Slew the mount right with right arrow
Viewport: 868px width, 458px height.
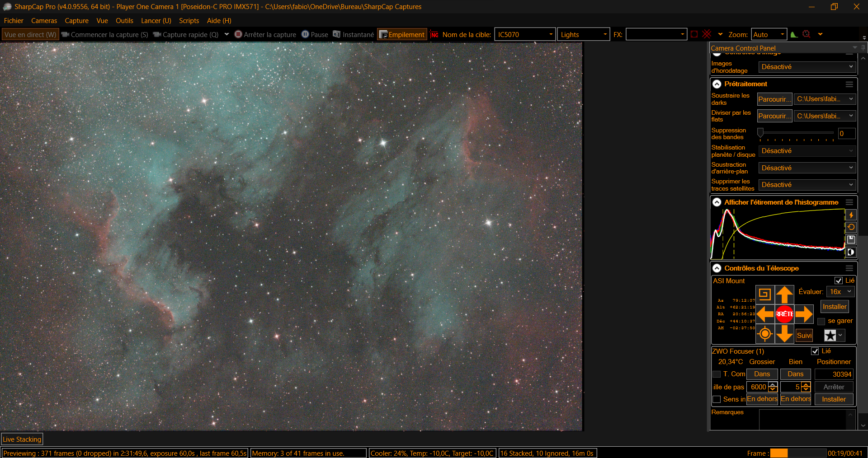(804, 314)
